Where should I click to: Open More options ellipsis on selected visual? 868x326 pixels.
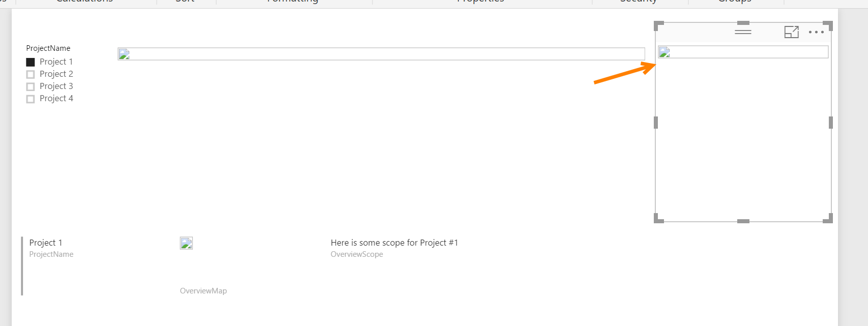point(816,32)
